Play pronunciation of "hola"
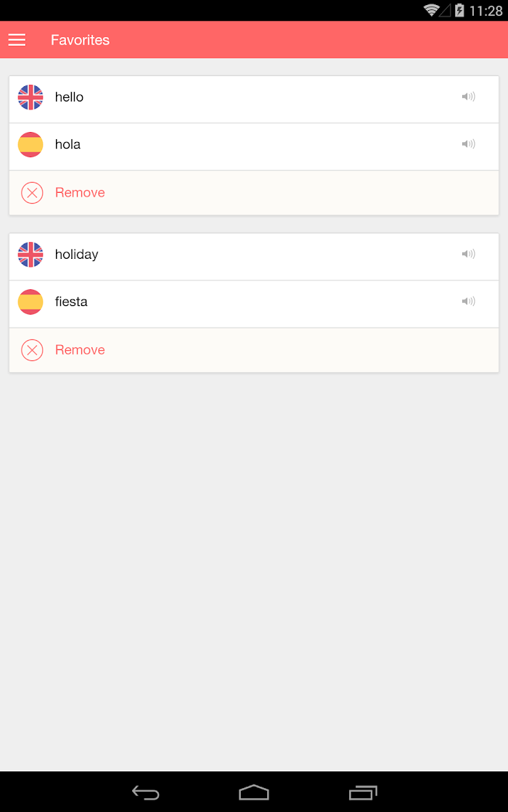The width and height of the screenshot is (508, 812). click(469, 144)
